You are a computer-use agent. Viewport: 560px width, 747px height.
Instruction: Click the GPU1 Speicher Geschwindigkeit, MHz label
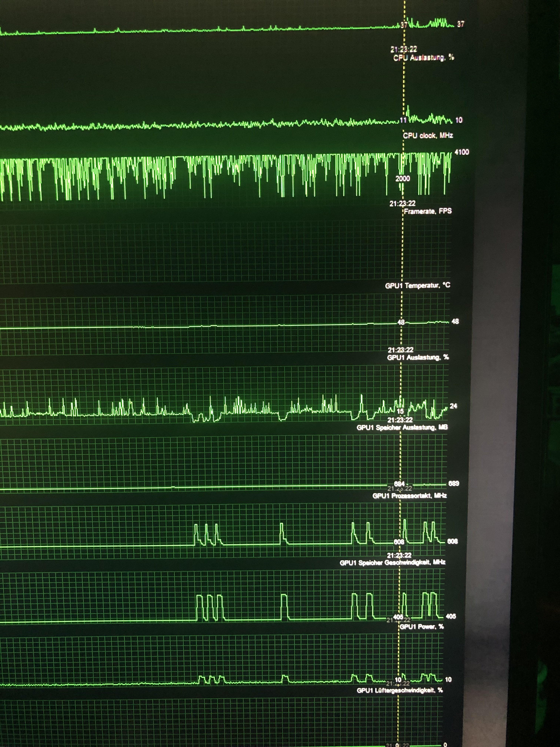click(x=392, y=562)
